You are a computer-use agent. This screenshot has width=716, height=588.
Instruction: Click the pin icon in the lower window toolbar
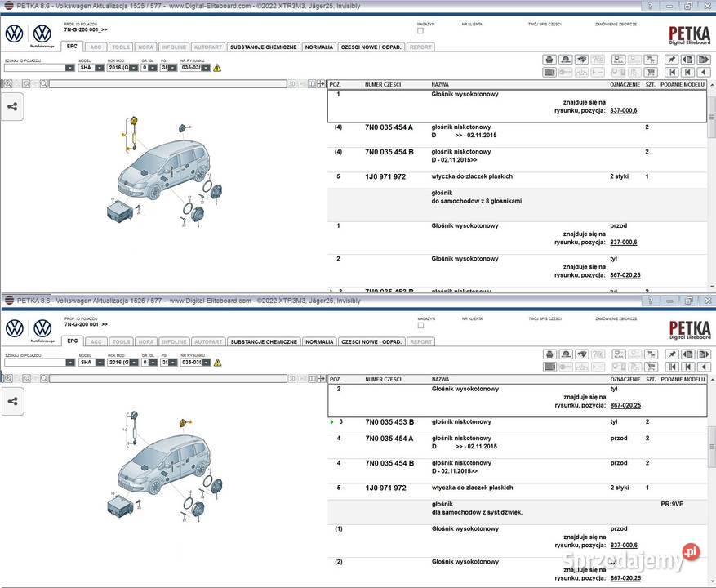tap(671, 354)
